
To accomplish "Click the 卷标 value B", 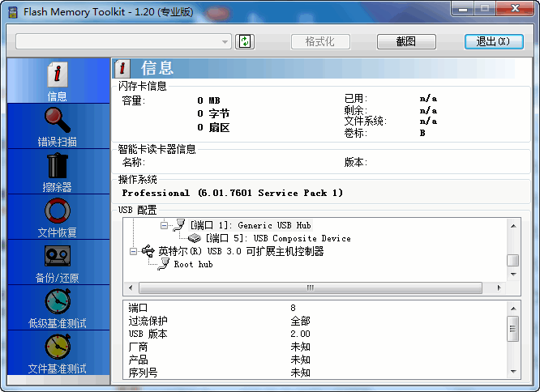I will (422, 133).
